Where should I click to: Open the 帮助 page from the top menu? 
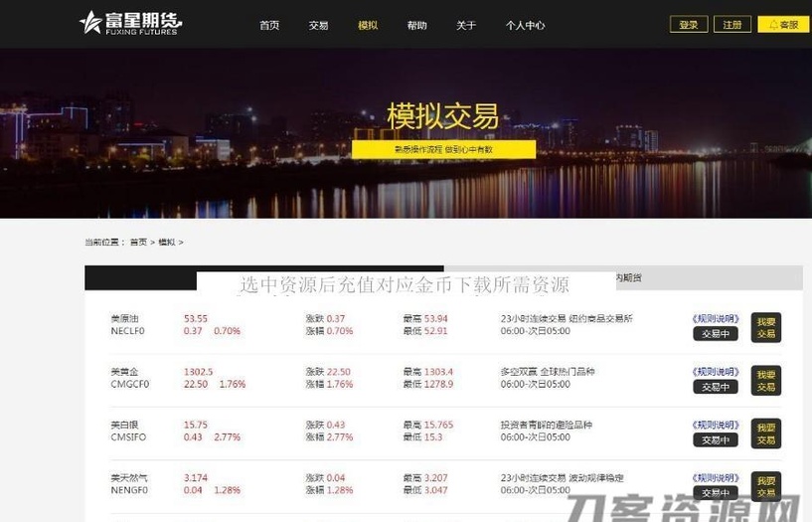click(417, 26)
